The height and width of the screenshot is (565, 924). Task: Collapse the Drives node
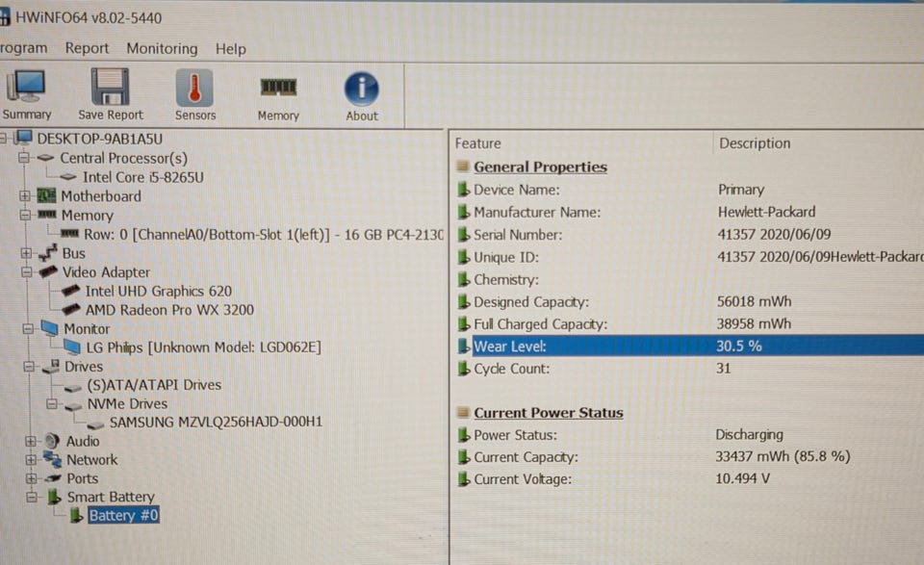[29, 366]
